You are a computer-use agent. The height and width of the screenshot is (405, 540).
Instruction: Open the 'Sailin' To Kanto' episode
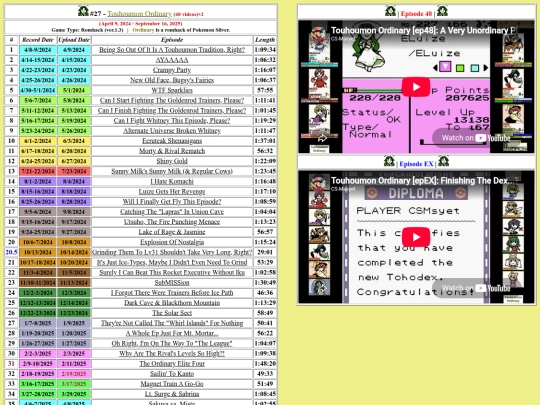[x=172, y=374]
